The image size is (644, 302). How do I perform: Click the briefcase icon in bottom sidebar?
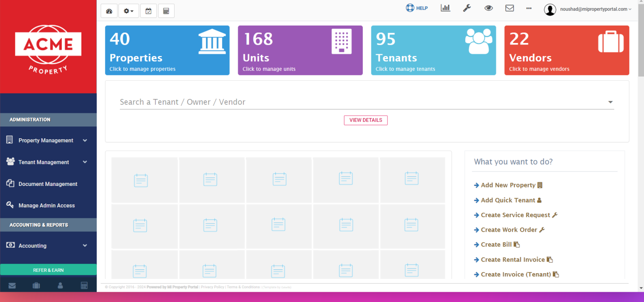point(36,285)
